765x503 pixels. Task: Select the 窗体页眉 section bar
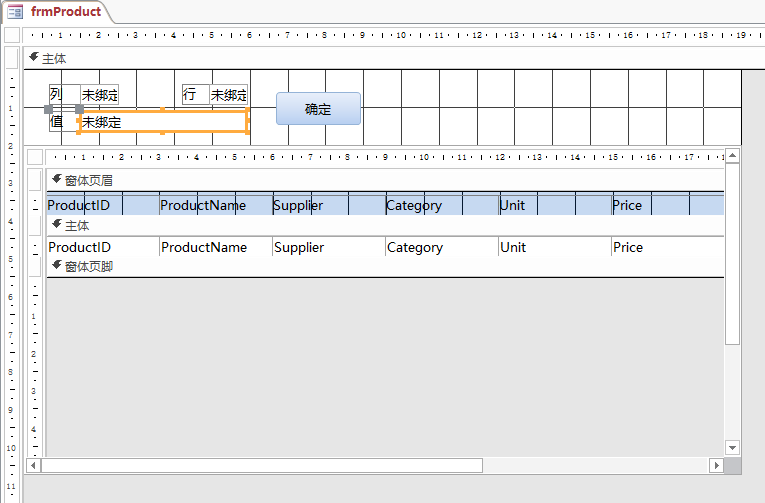[385, 181]
